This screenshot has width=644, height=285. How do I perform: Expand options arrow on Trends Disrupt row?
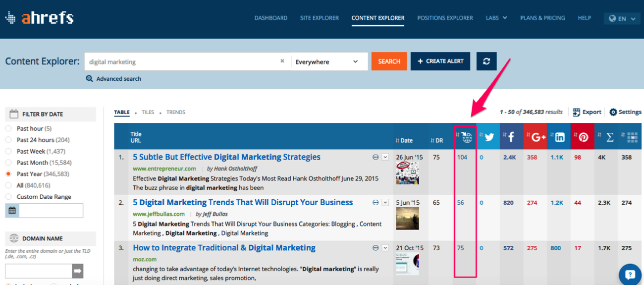(x=386, y=203)
